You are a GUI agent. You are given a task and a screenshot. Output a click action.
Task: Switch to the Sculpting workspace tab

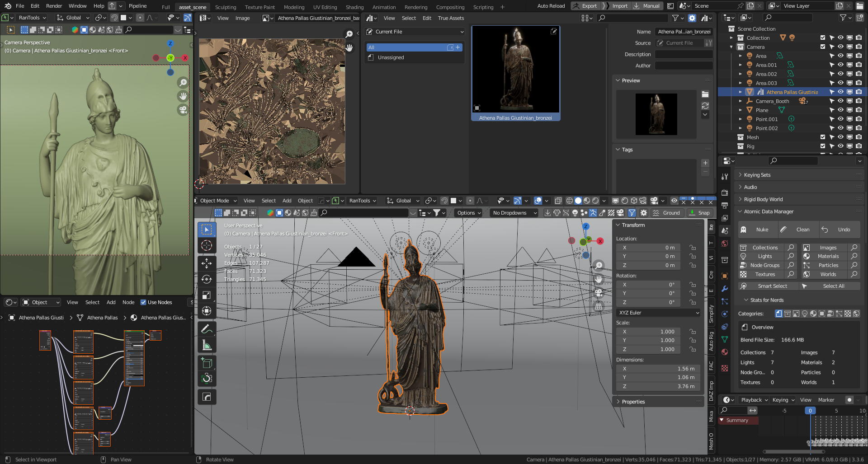pyautogui.click(x=226, y=7)
